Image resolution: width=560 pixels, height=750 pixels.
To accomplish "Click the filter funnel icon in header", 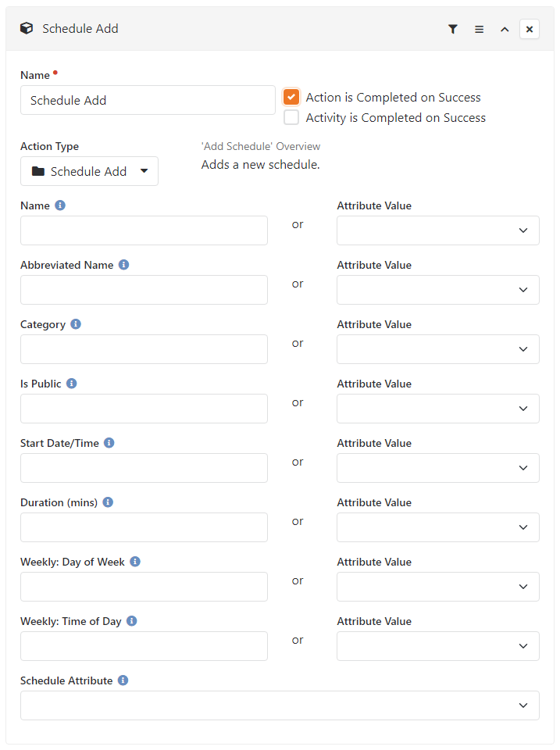I will tap(452, 29).
